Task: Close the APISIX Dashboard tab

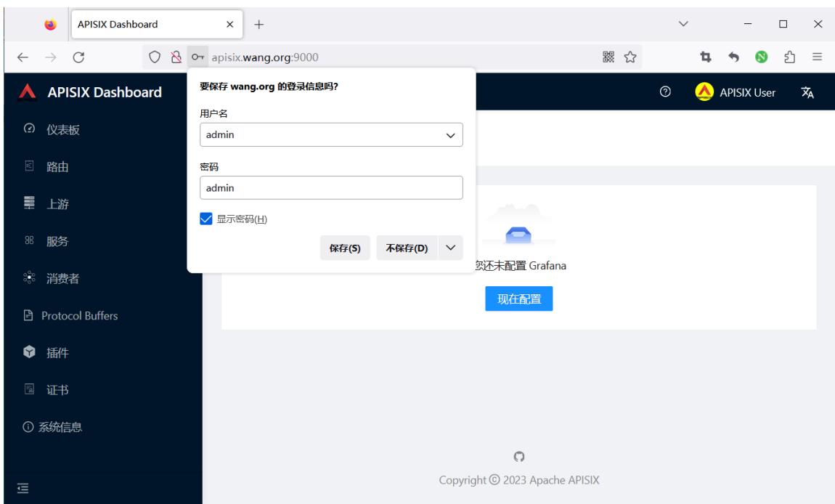Action: point(230,25)
